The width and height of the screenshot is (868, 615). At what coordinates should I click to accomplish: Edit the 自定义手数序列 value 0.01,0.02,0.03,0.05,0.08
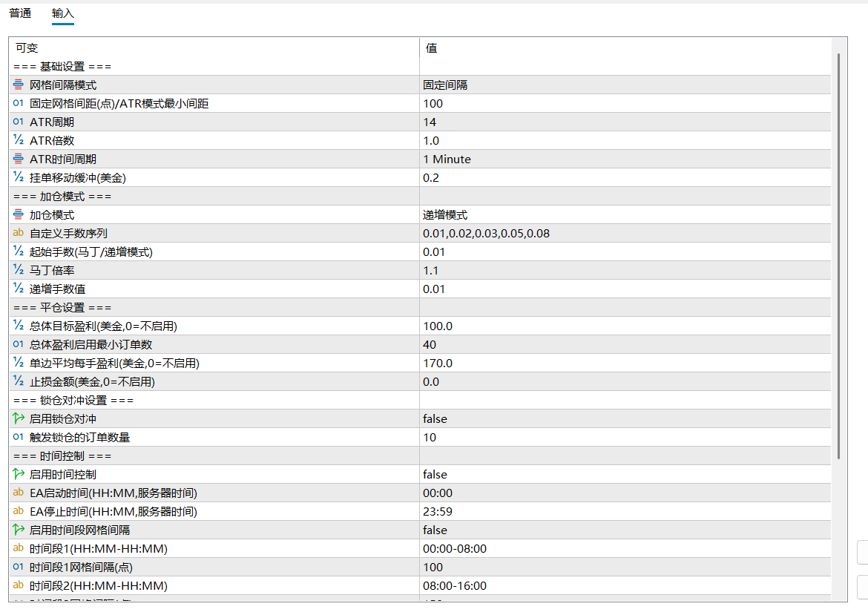(x=625, y=233)
